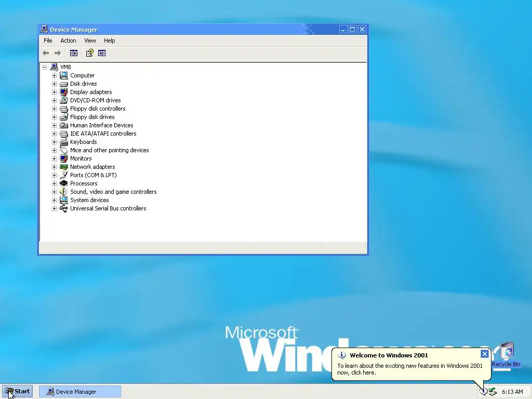Click the rightmost pane-view toolbar icon
This screenshot has width=532, height=399.
tap(102, 53)
